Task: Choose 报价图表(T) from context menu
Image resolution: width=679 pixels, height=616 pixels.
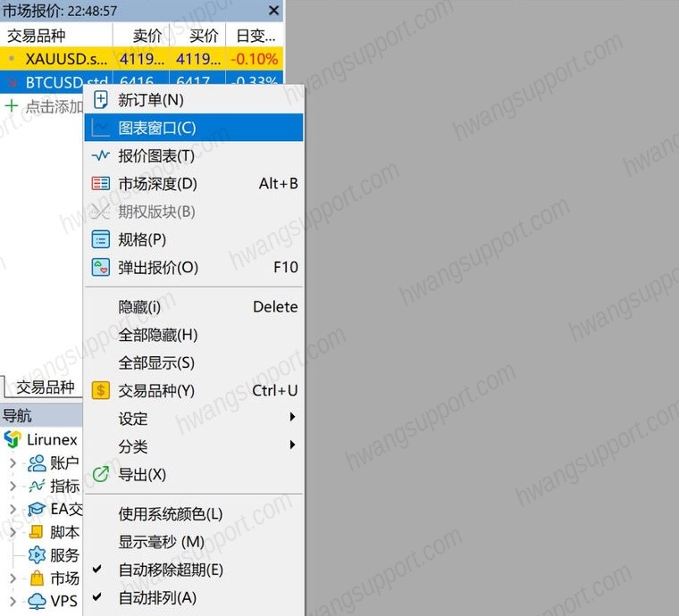Action: coord(194,155)
